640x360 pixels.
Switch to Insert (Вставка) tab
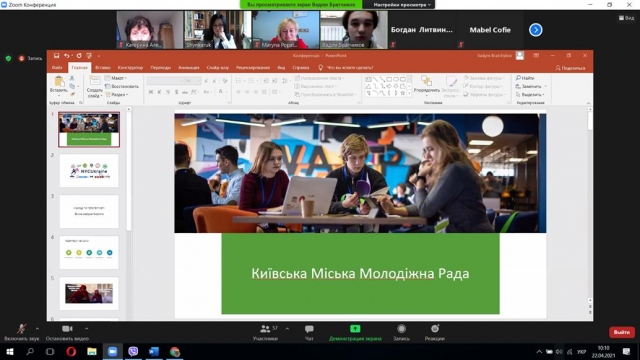(x=103, y=68)
